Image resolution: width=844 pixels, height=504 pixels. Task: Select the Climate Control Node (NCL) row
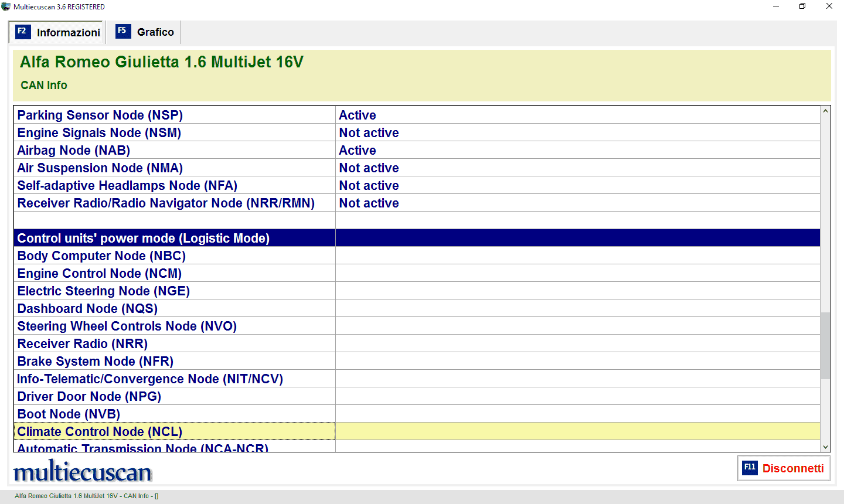[x=417, y=431]
